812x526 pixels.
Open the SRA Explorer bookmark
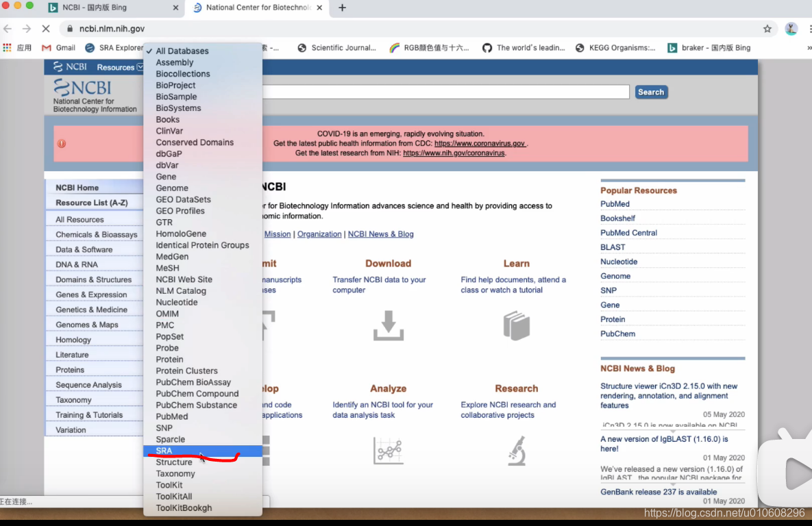click(114, 48)
